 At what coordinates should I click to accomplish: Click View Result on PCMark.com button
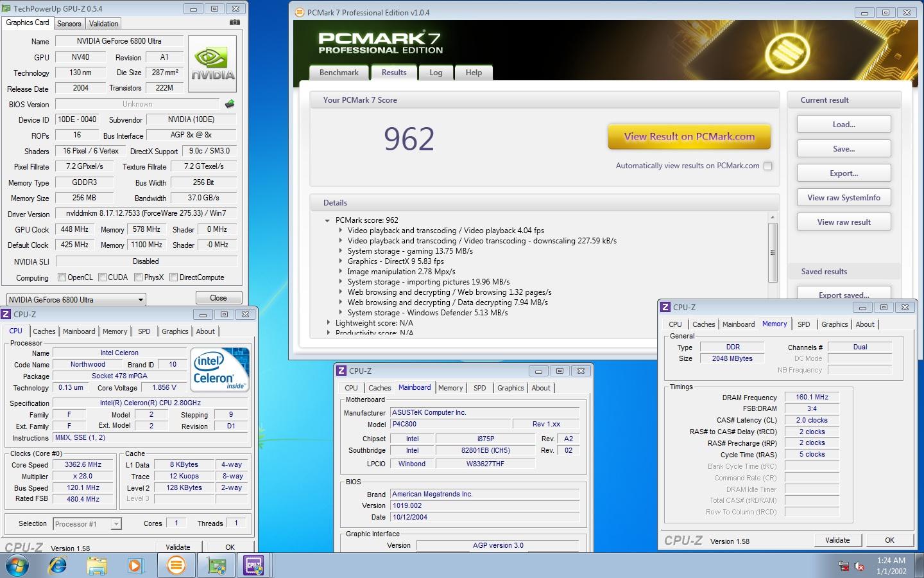689,136
